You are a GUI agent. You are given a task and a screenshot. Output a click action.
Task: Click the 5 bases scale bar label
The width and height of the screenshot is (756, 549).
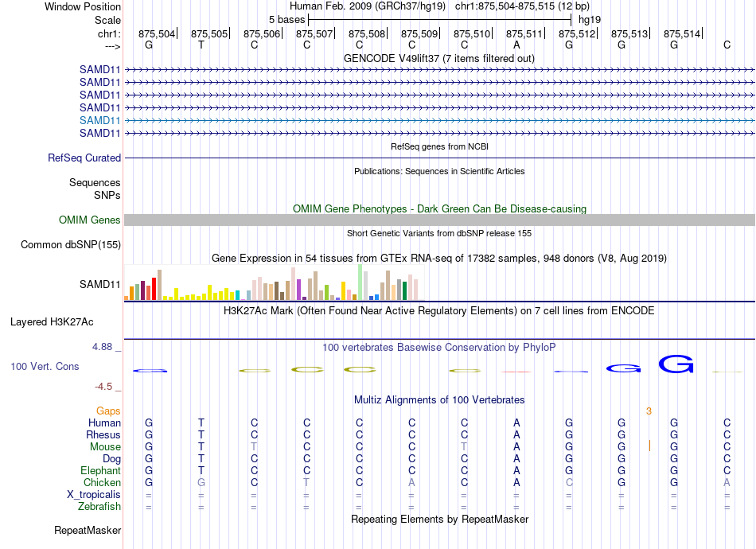[286, 20]
